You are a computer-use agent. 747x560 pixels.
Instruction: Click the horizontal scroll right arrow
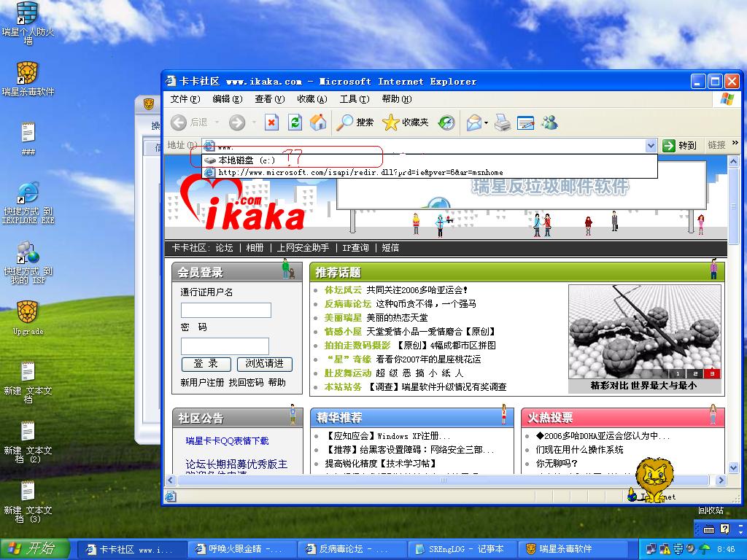click(x=721, y=481)
